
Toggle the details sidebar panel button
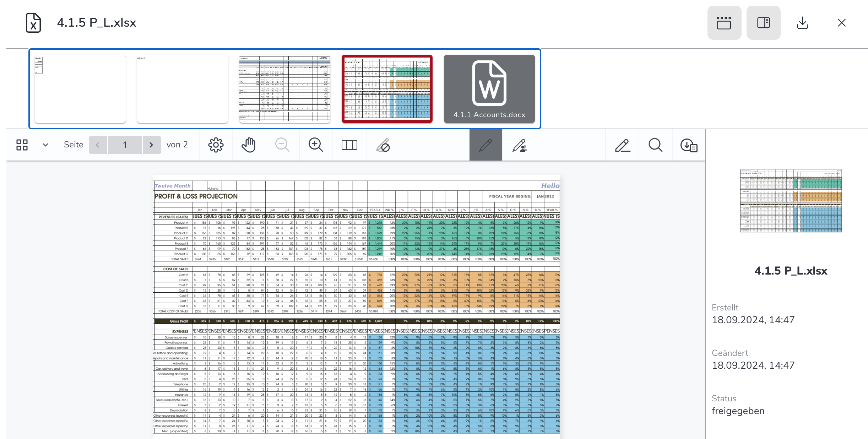pyautogui.click(x=763, y=23)
